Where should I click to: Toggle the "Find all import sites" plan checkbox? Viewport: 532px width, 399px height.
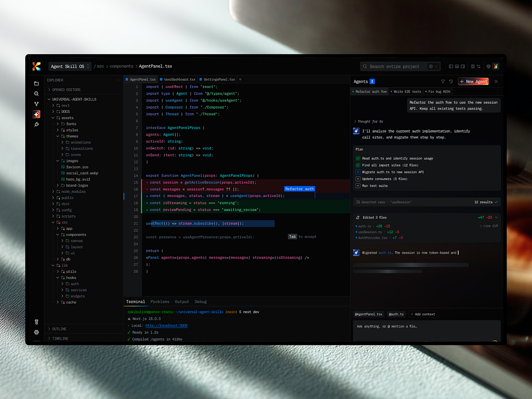click(358, 165)
